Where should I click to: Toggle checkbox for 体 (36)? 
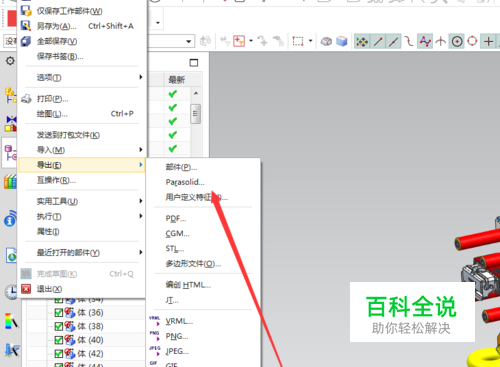[x=59, y=313]
